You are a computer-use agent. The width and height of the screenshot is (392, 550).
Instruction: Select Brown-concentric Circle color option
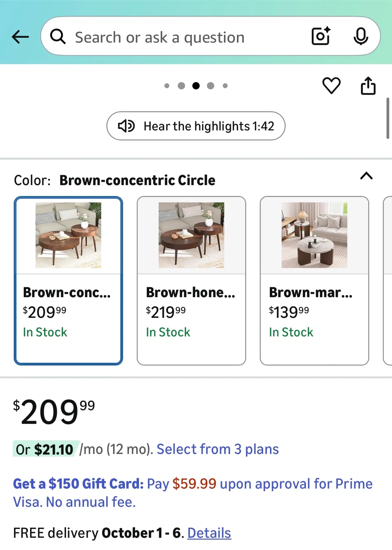pos(68,280)
